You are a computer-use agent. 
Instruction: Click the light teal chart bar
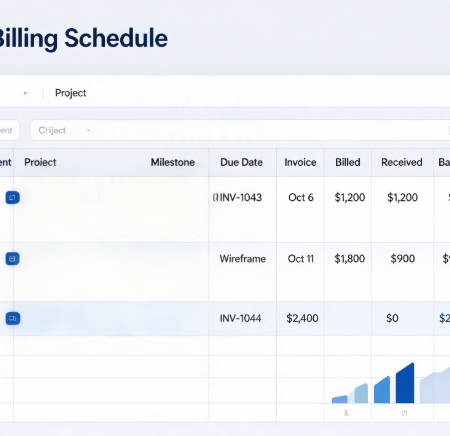[361, 393]
